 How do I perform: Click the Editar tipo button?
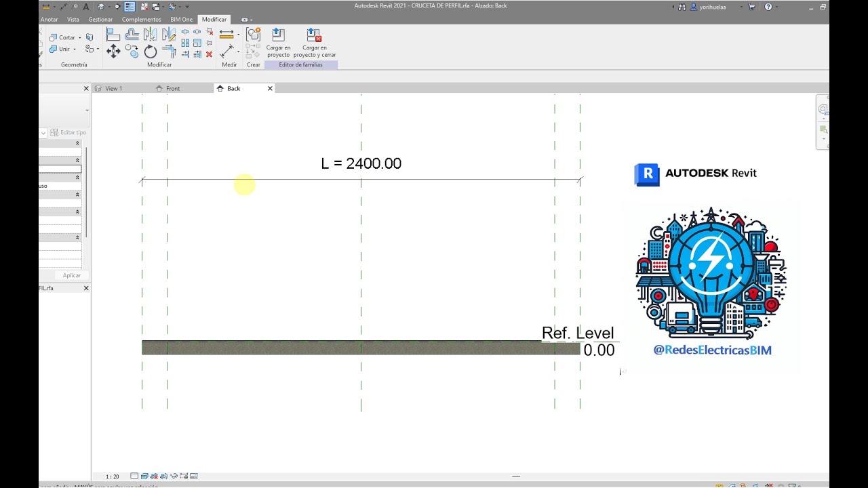68,133
